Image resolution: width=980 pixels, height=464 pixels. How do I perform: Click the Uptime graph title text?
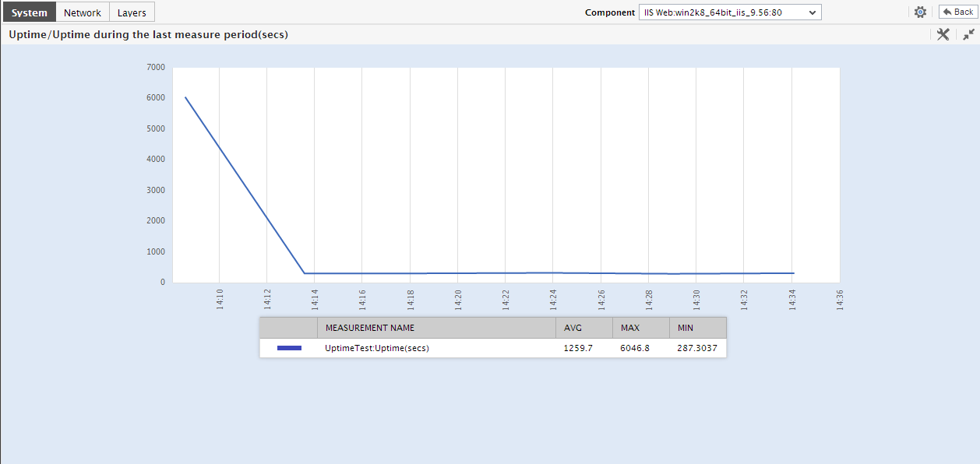click(x=148, y=34)
